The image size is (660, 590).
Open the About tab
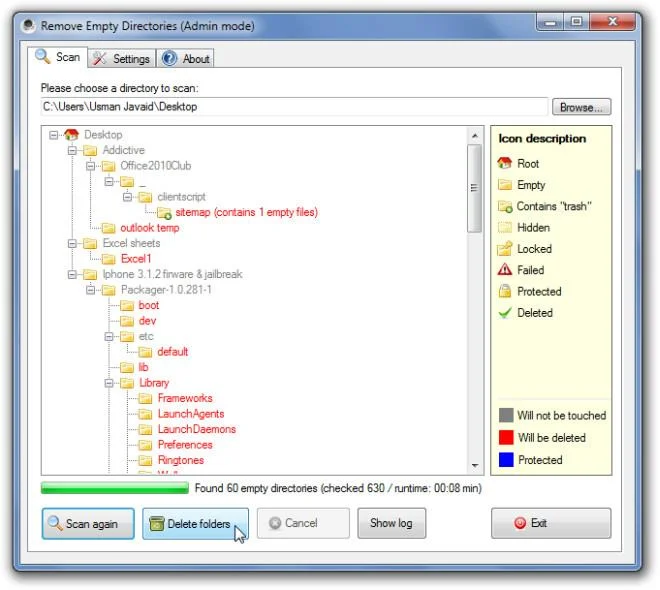pos(186,59)
